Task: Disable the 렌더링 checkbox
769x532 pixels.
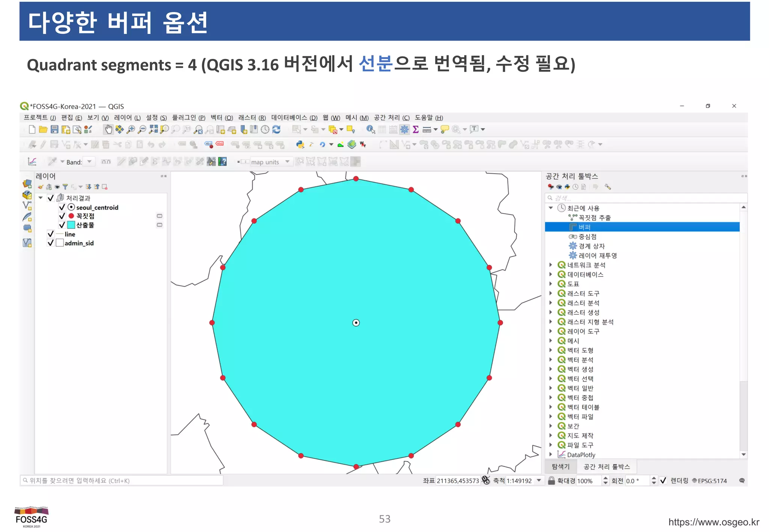Action: (663, 481)
